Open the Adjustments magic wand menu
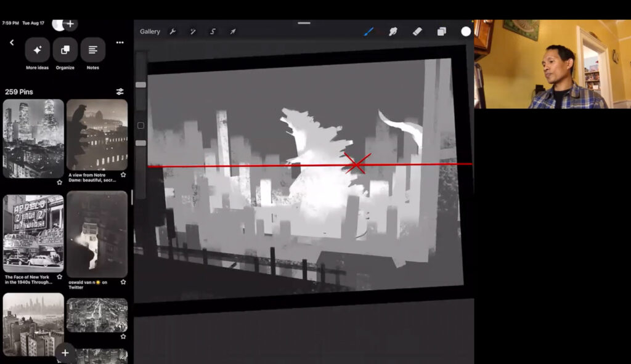This screenshot has height=364, width=631. pyautogui.click(x=193, y=31)
